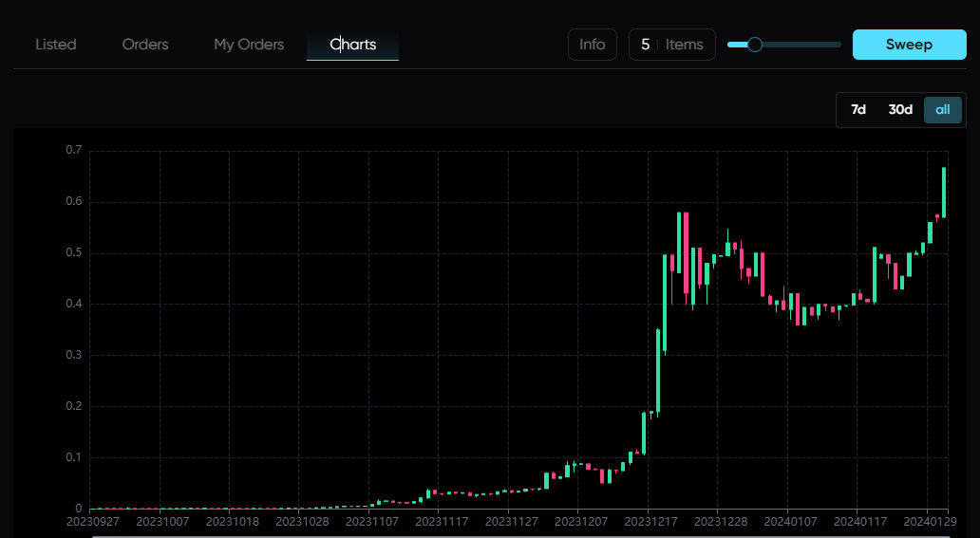Image resolution: width=980 pixels, height=538 pixels.
Task: Click the 0.1 y-axis label
Action: click(x=74, y=457)
